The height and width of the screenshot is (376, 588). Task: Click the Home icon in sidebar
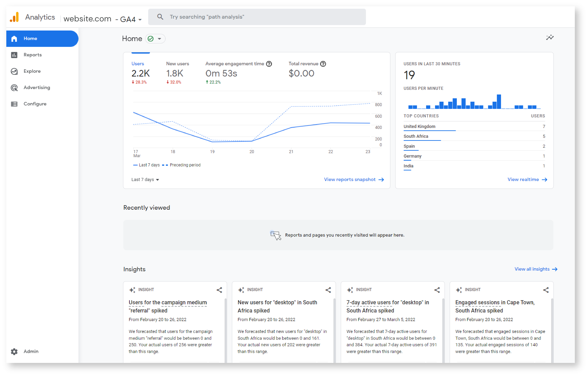14,39
